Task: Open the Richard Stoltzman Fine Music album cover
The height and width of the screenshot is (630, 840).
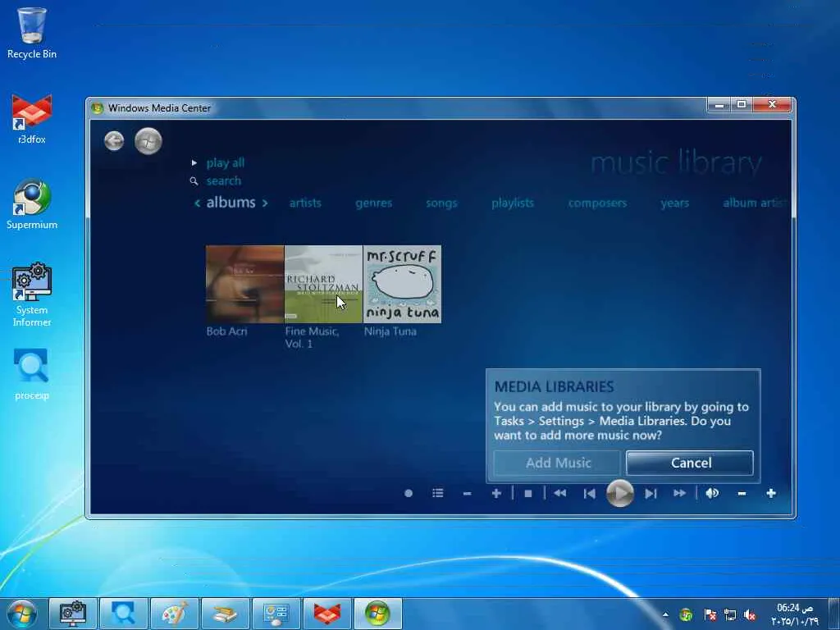Action: [x=323, y=284]
